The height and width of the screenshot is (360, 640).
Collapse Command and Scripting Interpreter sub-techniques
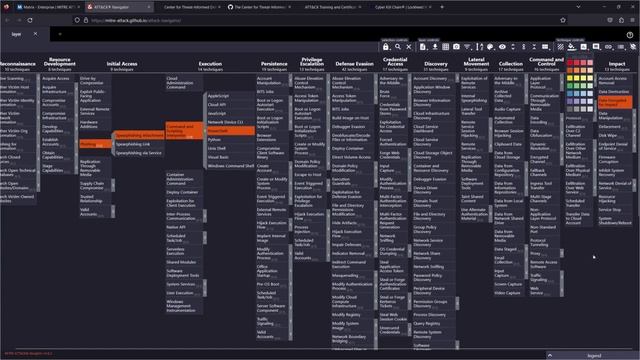(x=205, y=131)
